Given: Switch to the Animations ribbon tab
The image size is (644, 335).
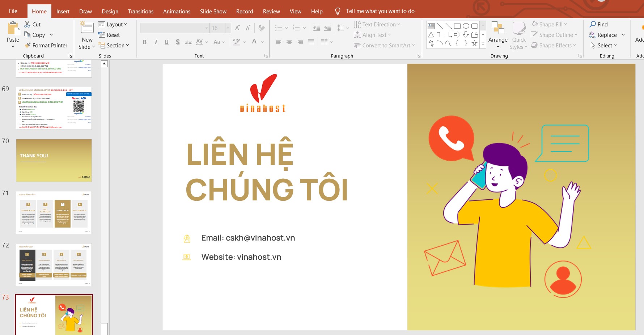Looking at the screenshot, I should click(177, 11).
